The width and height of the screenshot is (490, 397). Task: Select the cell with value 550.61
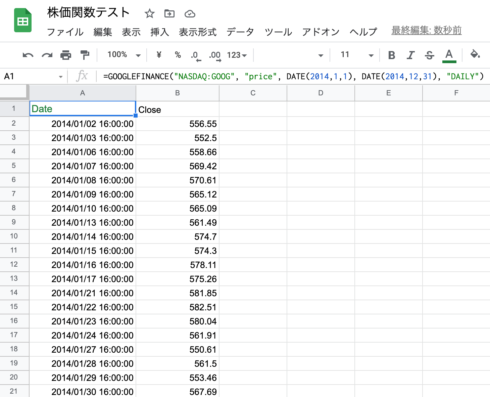pyautogui.click(x=177, y=349)
